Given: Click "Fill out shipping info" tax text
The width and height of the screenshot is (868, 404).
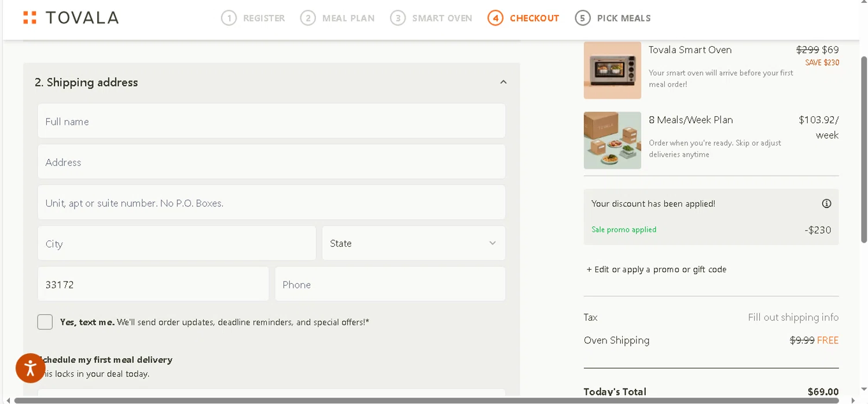Looking at the screenshot, I should pos(793,317).
